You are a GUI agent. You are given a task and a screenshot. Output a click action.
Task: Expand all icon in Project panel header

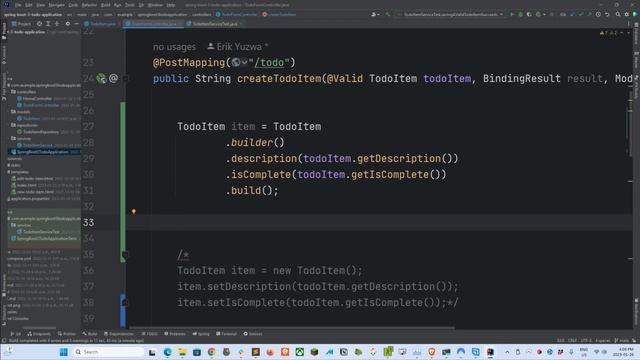48,24
